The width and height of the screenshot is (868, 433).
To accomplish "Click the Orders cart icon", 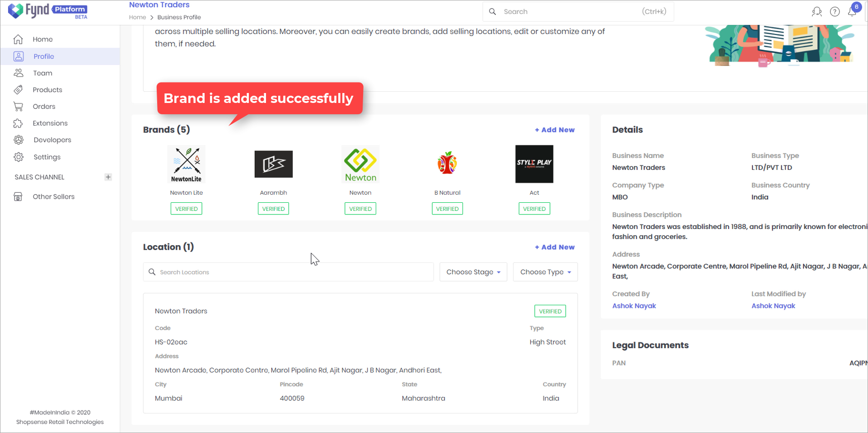I will click(x=18, y=107).
